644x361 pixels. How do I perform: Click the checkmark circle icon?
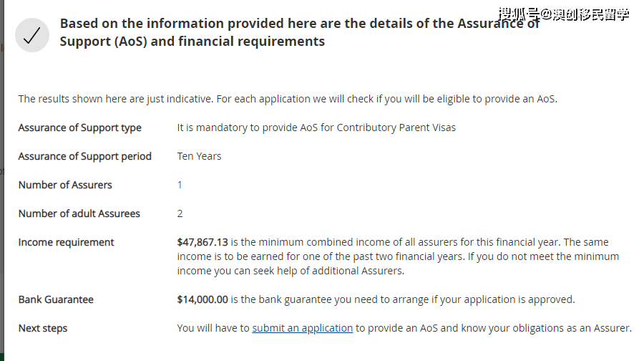tap(31, 36)
